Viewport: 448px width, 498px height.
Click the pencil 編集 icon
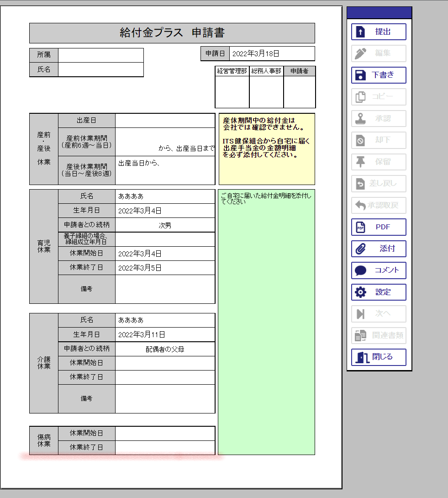pyautogui.click(x=360, y=53)
